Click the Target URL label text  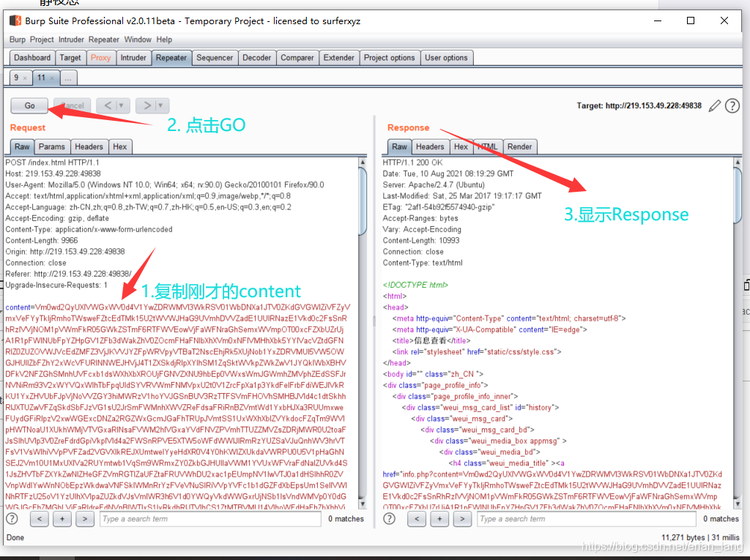(639, 105)
